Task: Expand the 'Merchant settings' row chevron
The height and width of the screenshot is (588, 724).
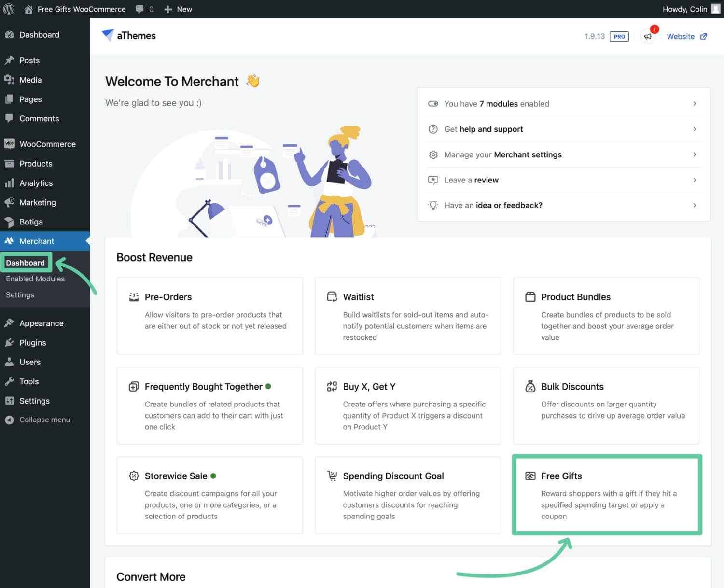Action: point(695,154)
